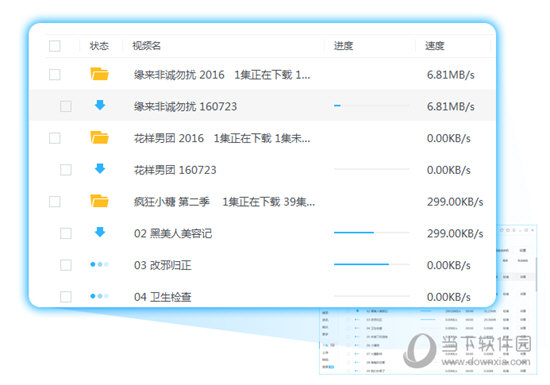
Task: Click progress bar of 花样男团 160723
Action: 371,169
